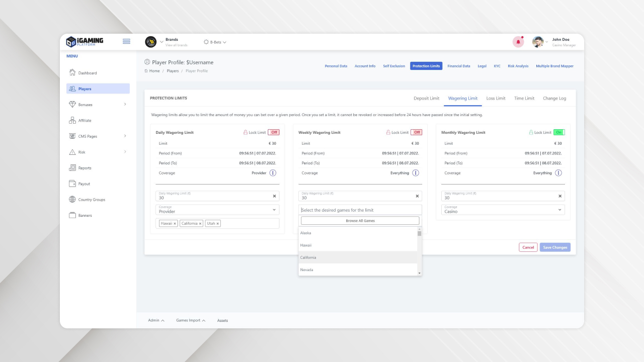Switch to Loss Limit tab
Viewport: 644px width, 362px height.
(x=496, y=98)
